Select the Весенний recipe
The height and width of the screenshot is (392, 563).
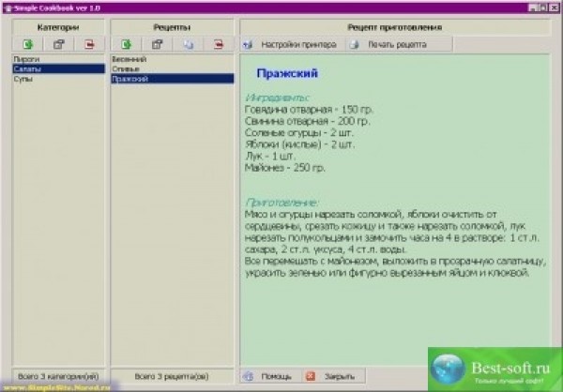(x=173, y=59)
